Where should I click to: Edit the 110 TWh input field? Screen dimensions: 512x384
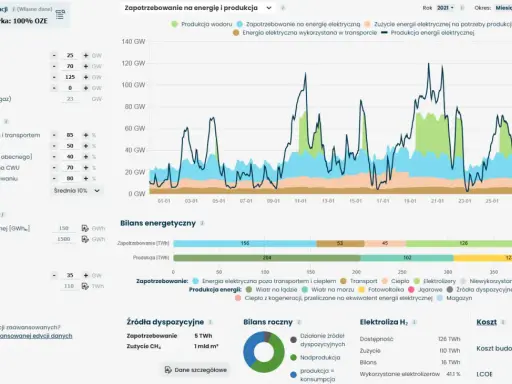coord(69,286)
